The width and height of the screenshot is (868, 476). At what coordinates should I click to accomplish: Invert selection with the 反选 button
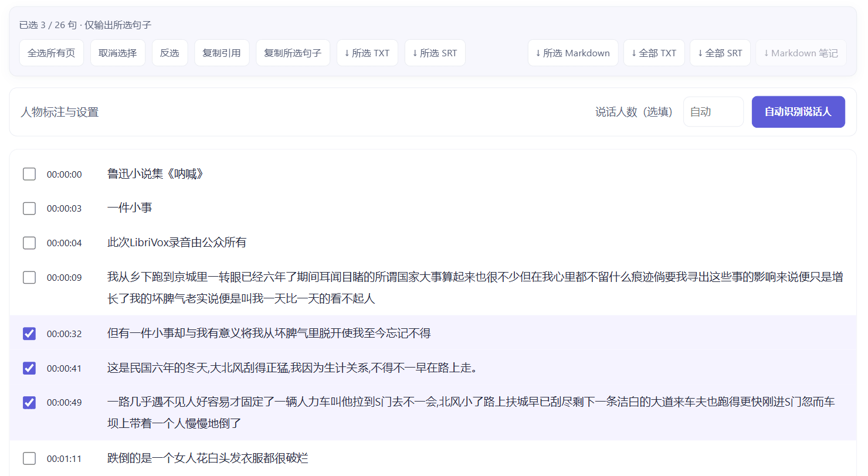pos(169,53)
